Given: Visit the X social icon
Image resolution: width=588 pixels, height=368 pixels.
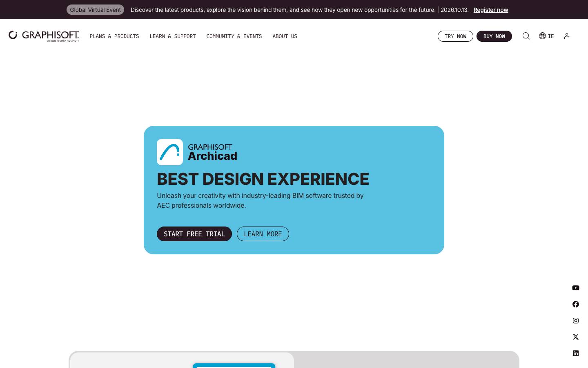Looking at the screenshot, I should pyautogui.click(x=576, y=337).
